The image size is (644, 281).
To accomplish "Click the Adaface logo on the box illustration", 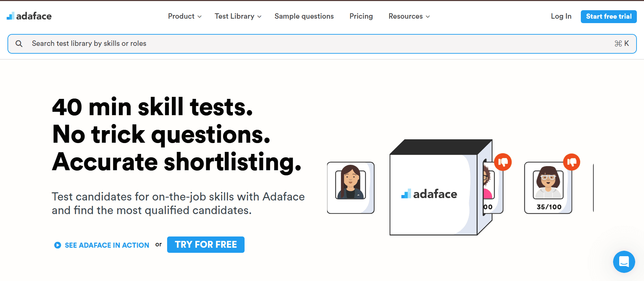I will (429, 194).
